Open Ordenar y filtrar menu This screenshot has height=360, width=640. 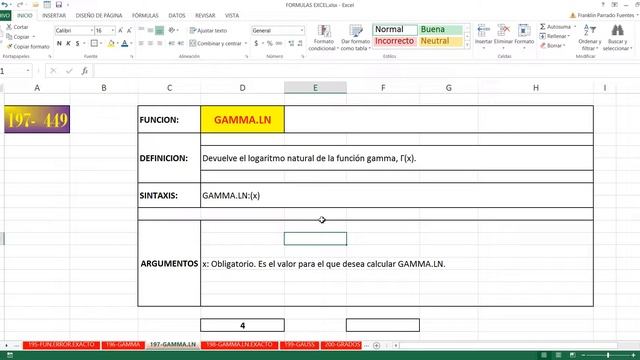click(589, 38)
